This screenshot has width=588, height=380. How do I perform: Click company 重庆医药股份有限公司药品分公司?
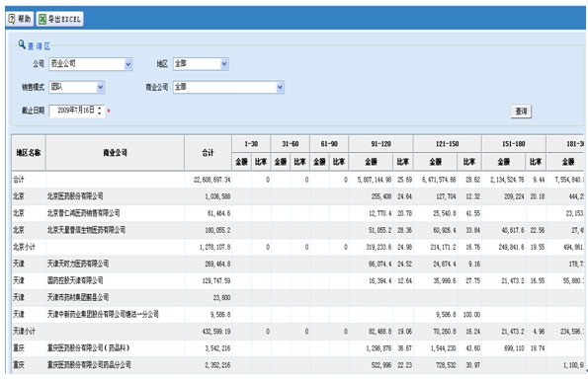pos(89,365)
